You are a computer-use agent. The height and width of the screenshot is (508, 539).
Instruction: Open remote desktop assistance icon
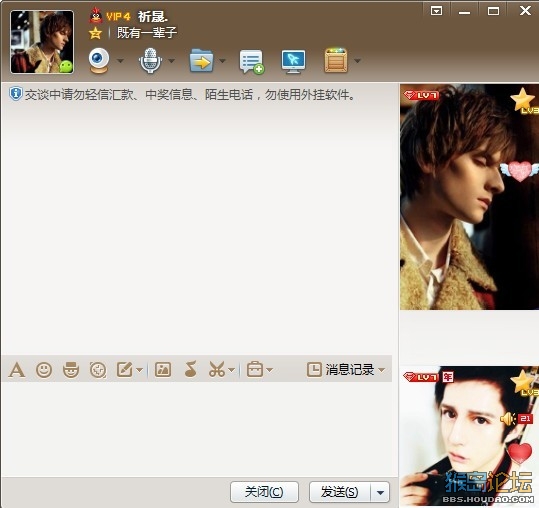pos(293,62)
